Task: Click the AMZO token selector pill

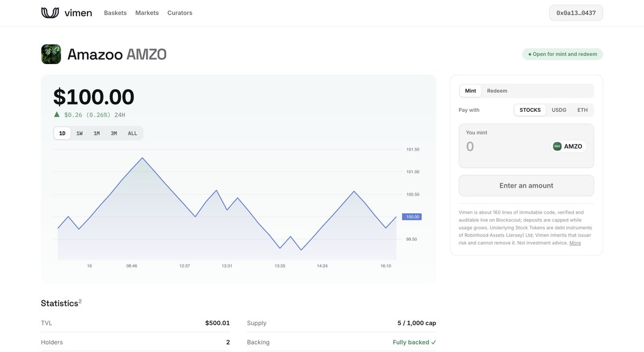Action: click(569, 146)
